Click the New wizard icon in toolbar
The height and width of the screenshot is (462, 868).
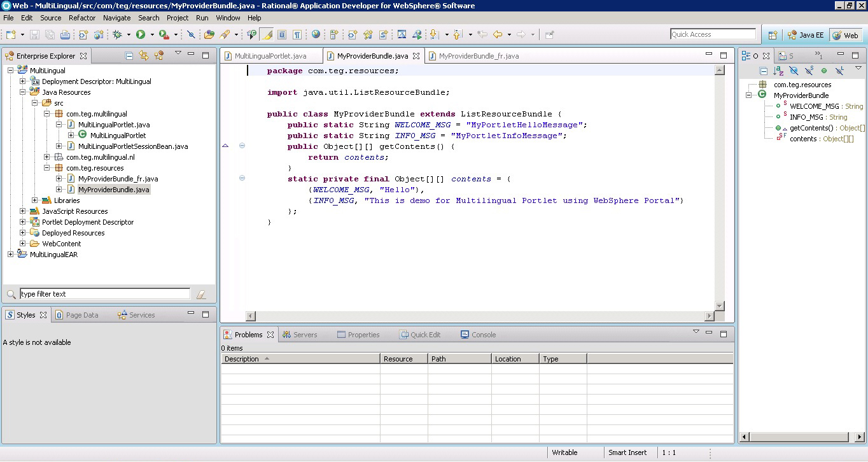point(11,34)
